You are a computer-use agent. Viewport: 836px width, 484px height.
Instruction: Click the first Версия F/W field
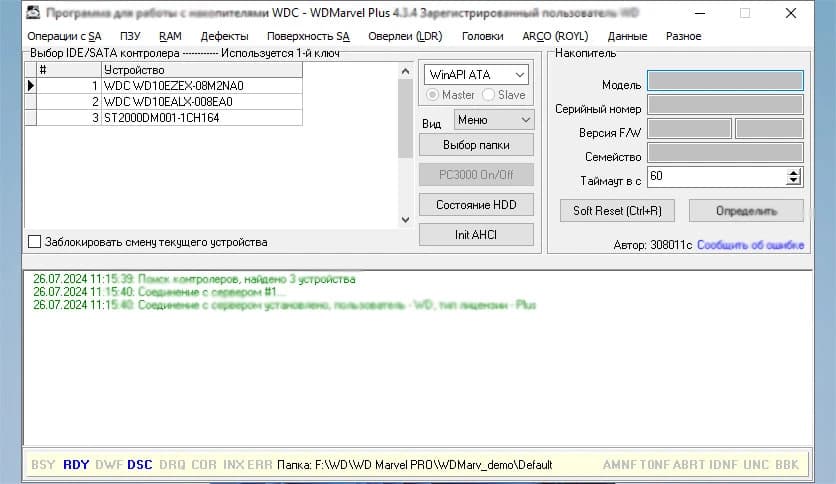(689, 128)
